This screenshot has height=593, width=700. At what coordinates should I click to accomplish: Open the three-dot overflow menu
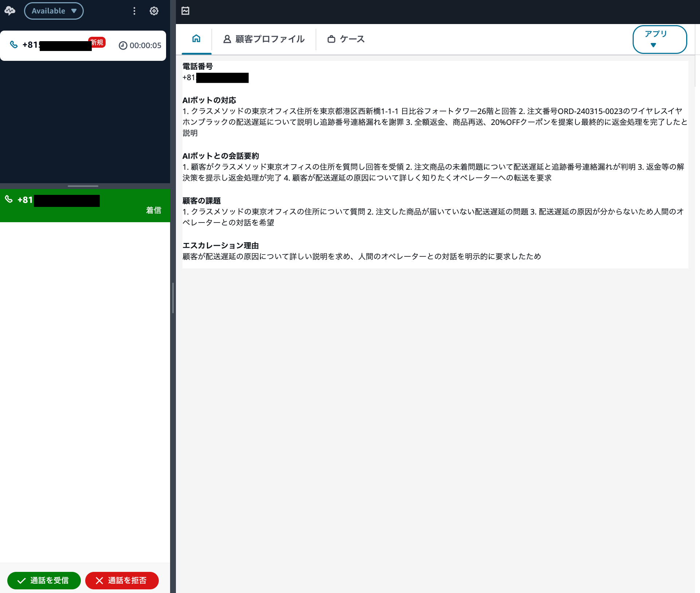134,11
